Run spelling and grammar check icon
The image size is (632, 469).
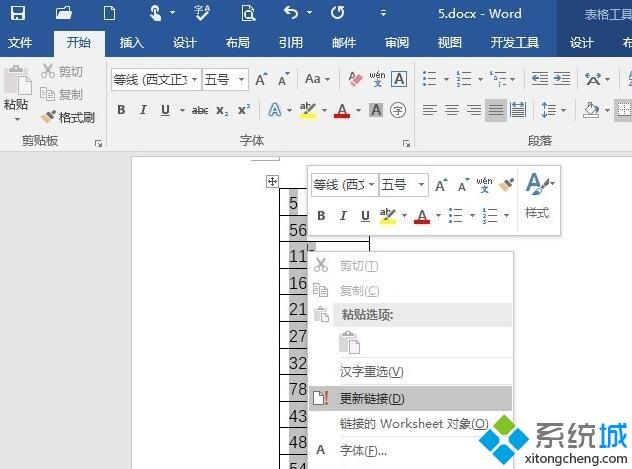click(x=202, y=13)
